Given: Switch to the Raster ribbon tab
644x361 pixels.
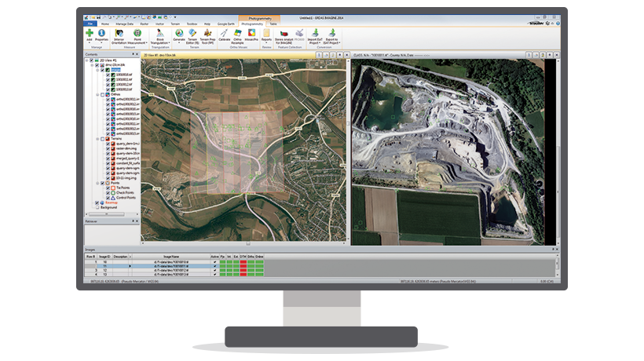Looking at the screenshot, I should (x=146, y=24).
